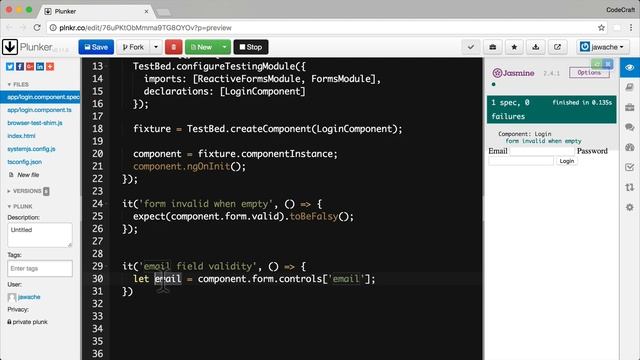The width and height of the screenshot is (640, 360).
Task: Collapse the FILES section
Action: [18, 84]
